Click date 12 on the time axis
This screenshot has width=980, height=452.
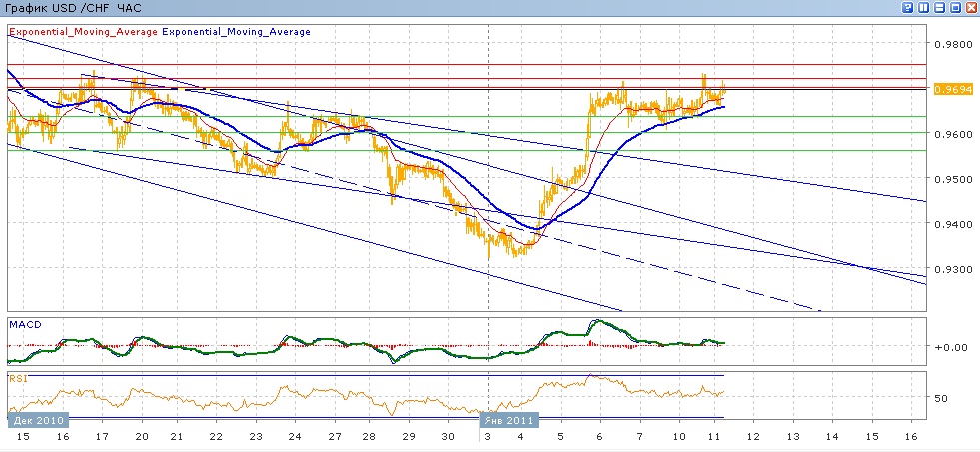[x=752, y=437]
